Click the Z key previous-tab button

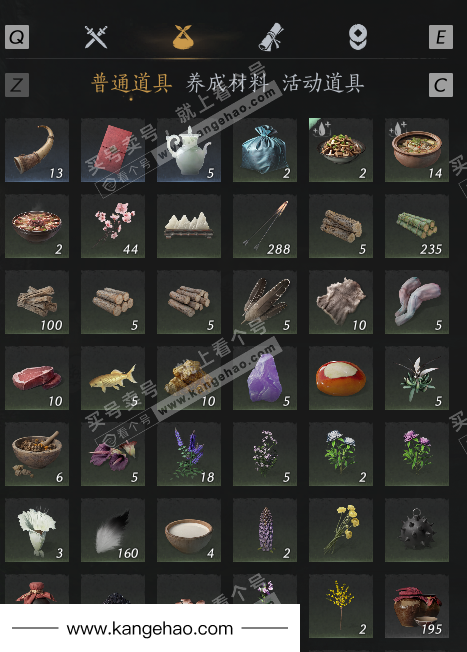click(x=17, y=85)
